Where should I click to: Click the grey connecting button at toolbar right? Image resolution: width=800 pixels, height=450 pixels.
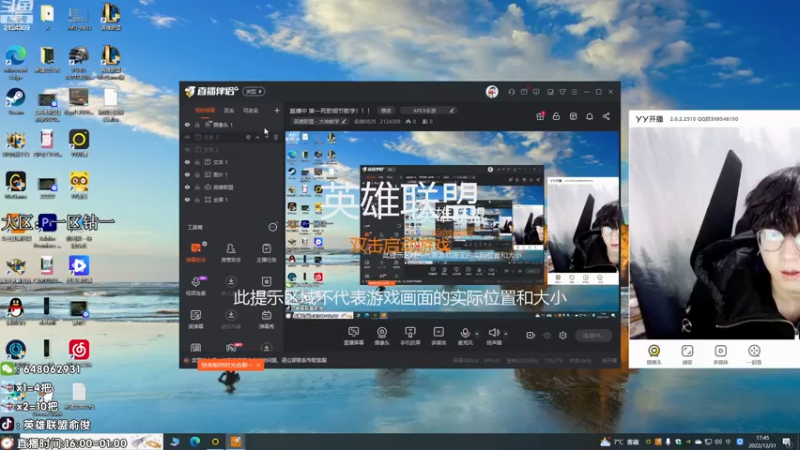[593, 335]
